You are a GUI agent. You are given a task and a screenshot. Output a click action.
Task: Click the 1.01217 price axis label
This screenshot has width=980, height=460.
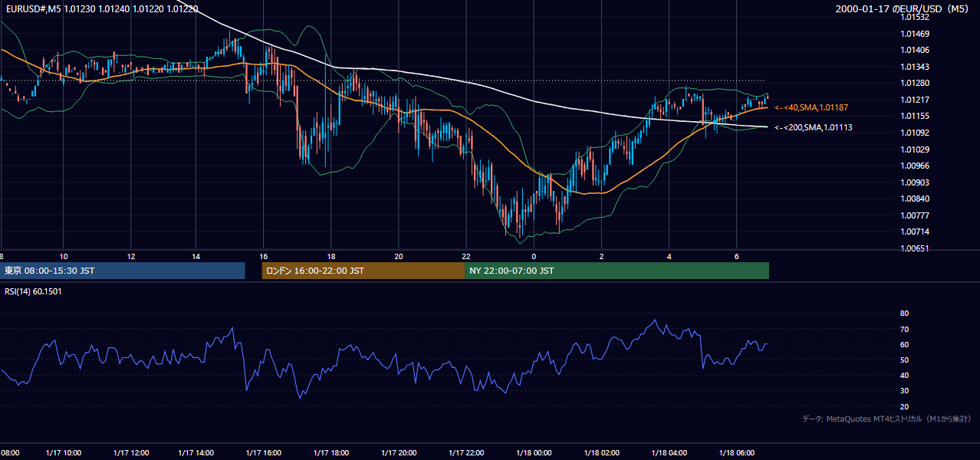click(x=915, y=100)
